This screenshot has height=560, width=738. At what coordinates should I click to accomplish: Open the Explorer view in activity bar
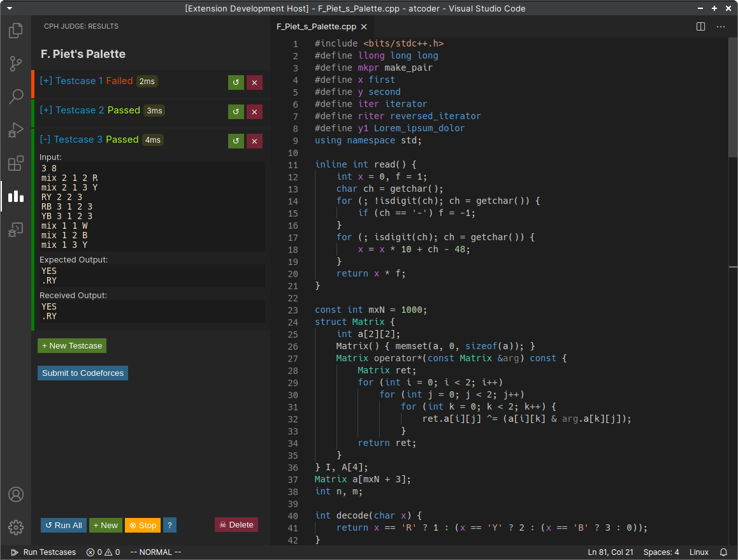click(x=15, y=31)
